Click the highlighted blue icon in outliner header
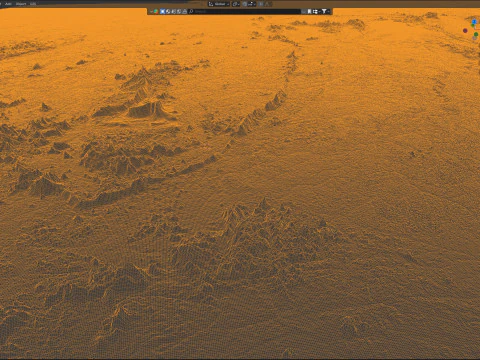The width and height of the screenshot is (480, 360). pyautogui.click(x=163, y=11)
